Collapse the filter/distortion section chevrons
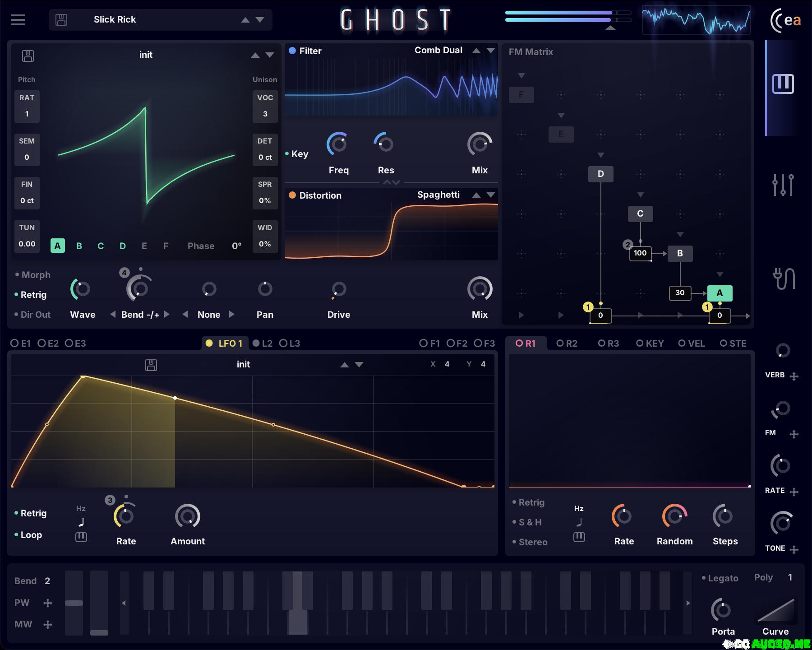812x650 pixels. tap(392, 182)
